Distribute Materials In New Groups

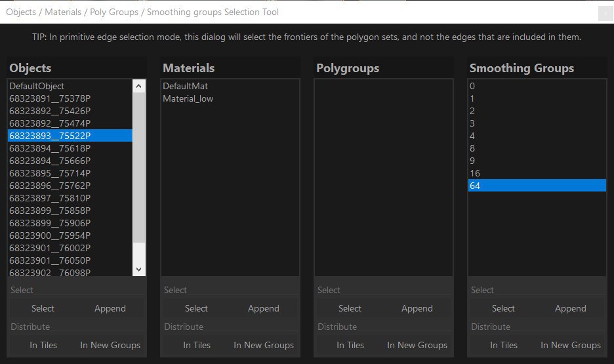tap(264, 345)
